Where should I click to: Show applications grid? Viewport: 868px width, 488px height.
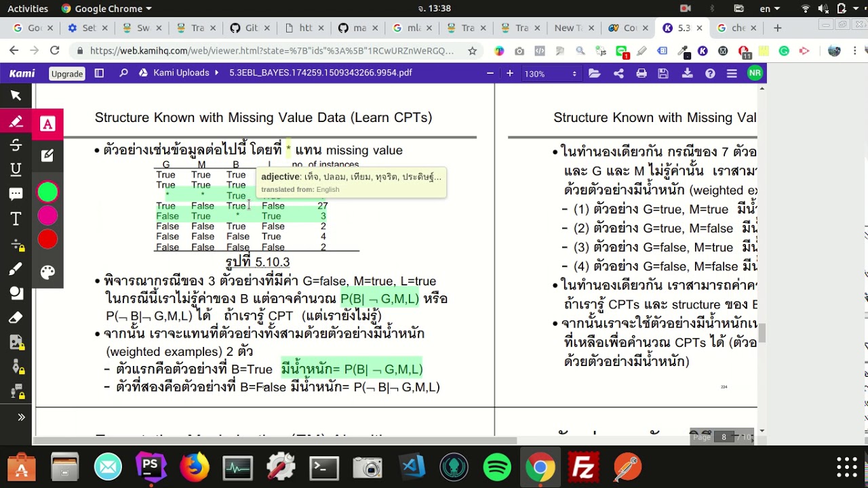coord(847,467)
